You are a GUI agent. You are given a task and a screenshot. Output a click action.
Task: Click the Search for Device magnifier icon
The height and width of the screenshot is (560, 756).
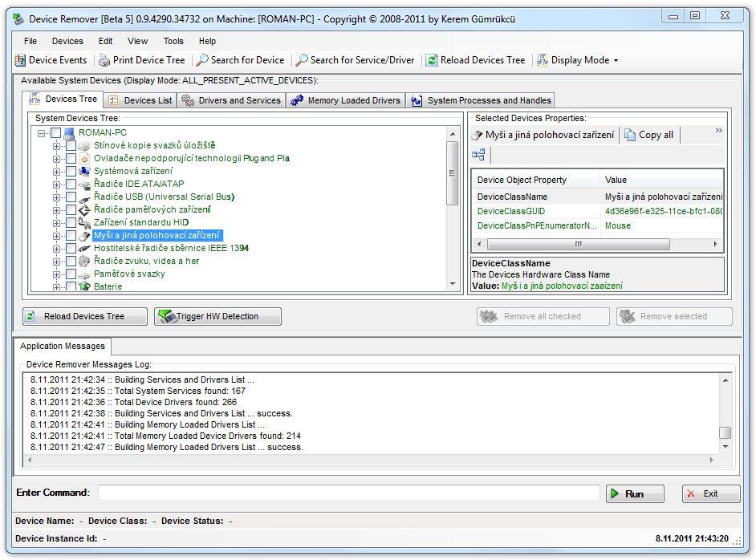pyautogui.click(x=202, y=60)
